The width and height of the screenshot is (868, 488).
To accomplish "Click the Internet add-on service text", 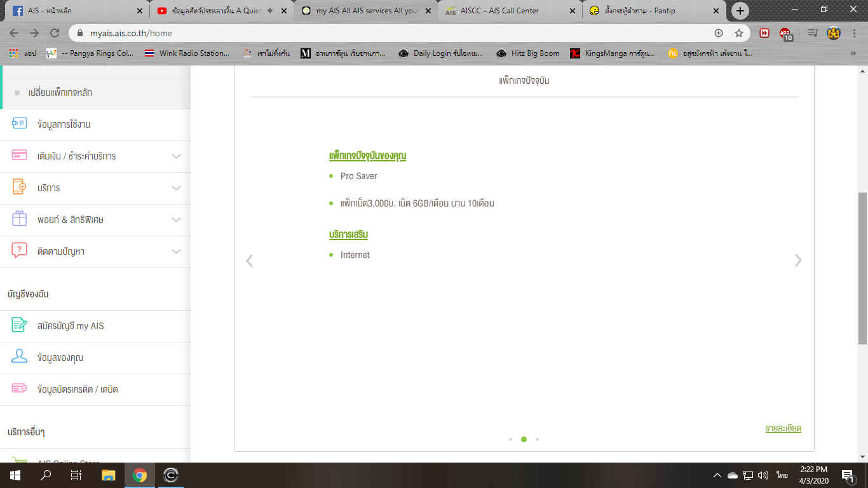I will click(x=355, y=255).
